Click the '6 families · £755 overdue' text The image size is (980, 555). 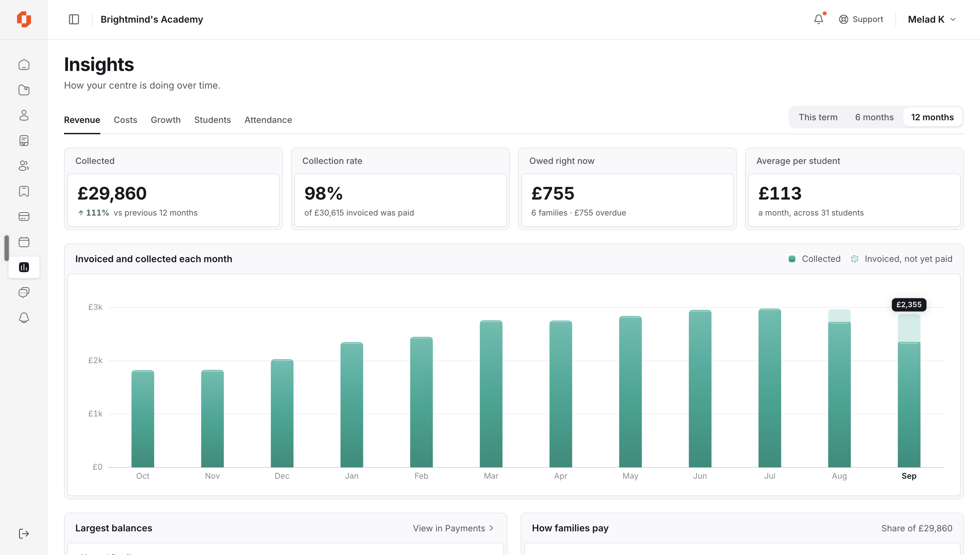coord(578,213)
